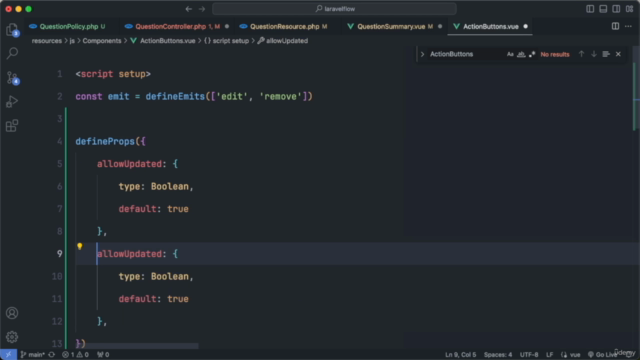Open Run and Debug view
Viewport: 640px width, 360px height.
[x=12, y=101]
